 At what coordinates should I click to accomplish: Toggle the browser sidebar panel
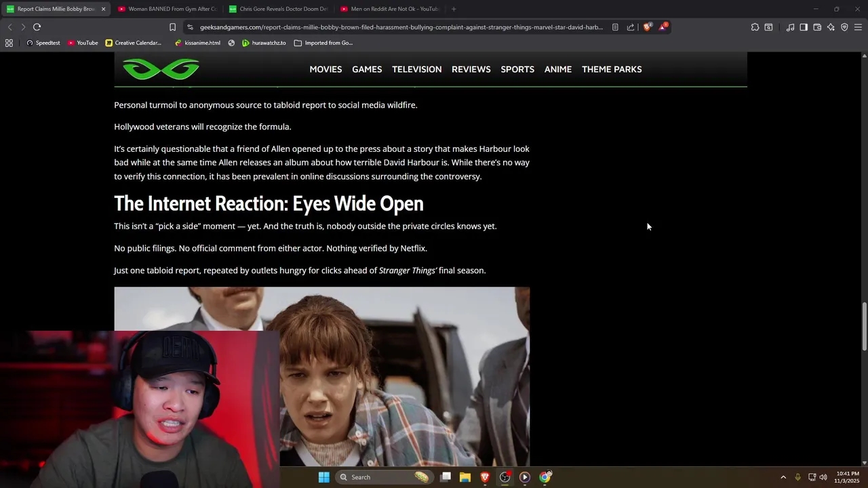tap(804, 27)
